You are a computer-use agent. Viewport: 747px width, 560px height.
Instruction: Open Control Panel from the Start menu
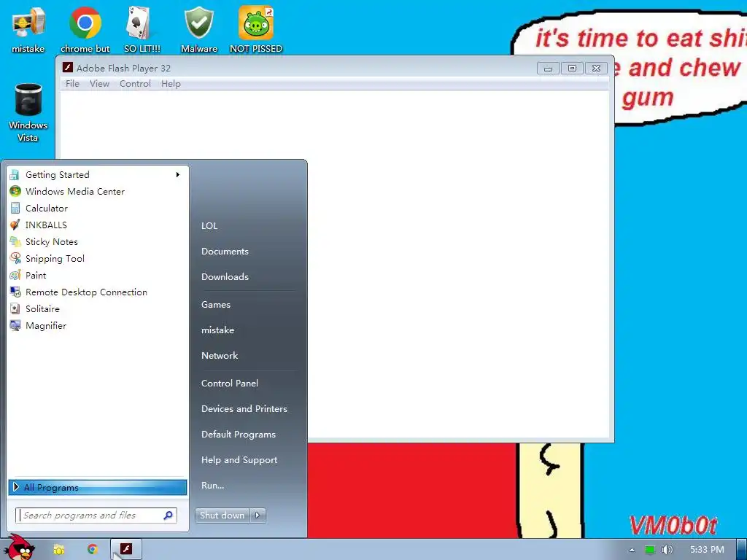[230, 384]
